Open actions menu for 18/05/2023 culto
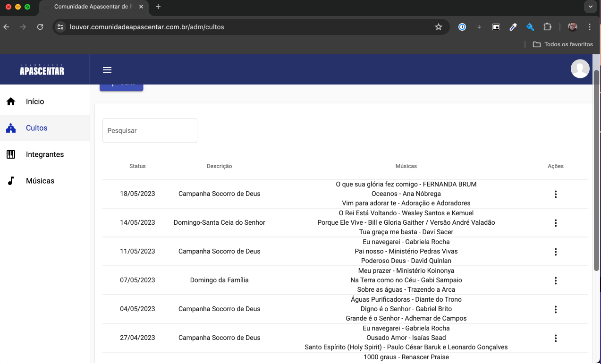The image size is (601, 364). pos(556,194)
